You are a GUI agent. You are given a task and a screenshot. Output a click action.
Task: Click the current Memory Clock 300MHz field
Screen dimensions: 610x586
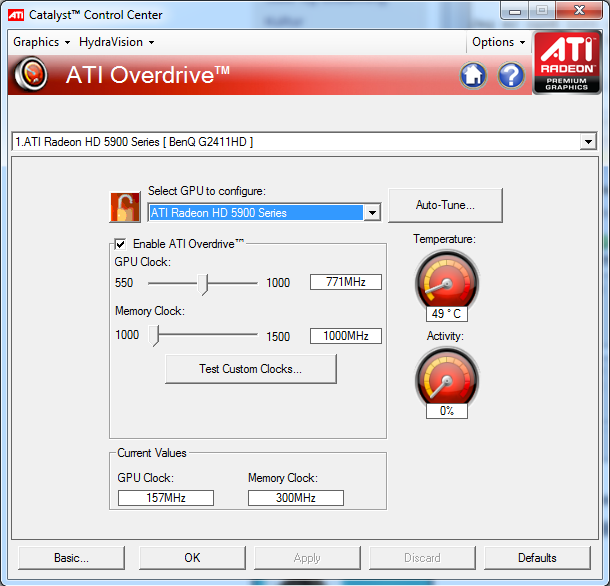tap(296, 498)
